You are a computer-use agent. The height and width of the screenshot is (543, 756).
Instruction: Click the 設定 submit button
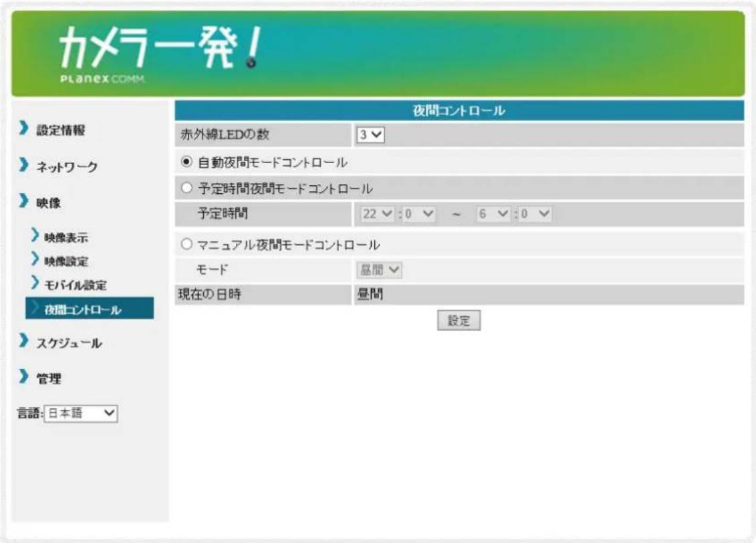pos(459,321)
